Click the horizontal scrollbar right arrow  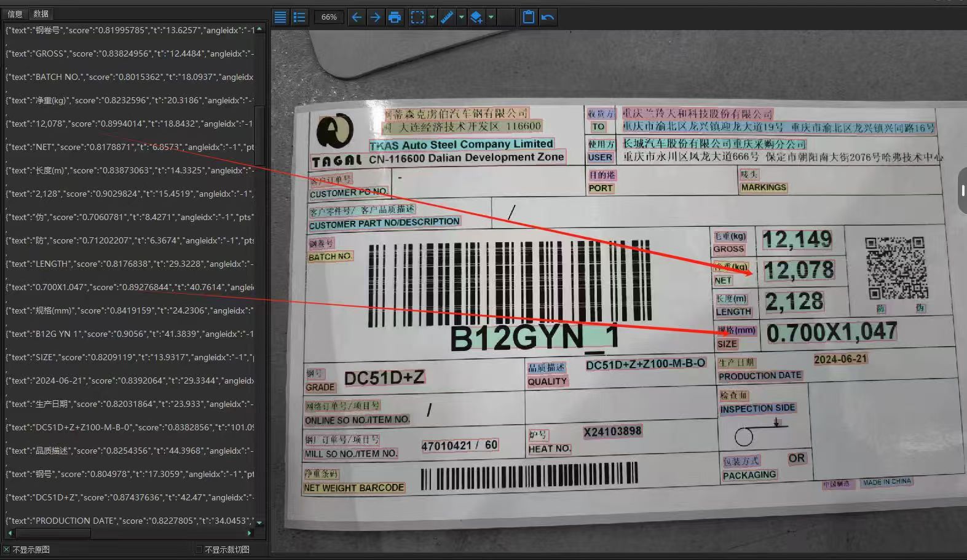pos(249,534)
